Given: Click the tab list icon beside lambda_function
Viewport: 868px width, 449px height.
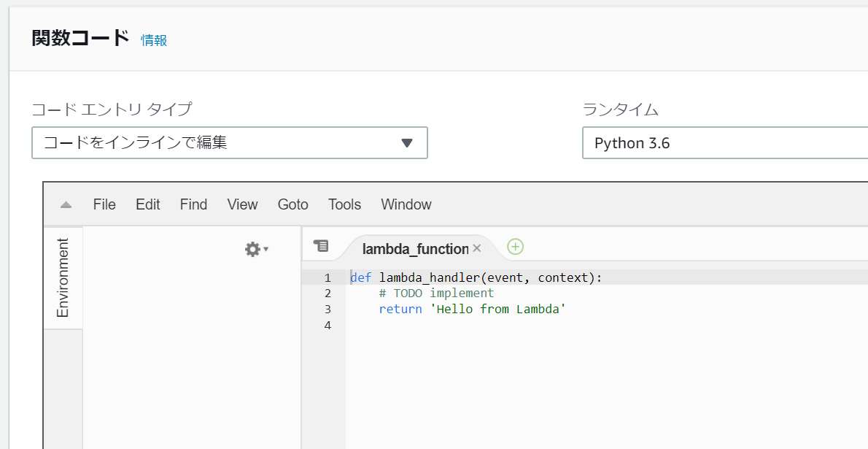Looking at the screenshot, I should (321, 247).
